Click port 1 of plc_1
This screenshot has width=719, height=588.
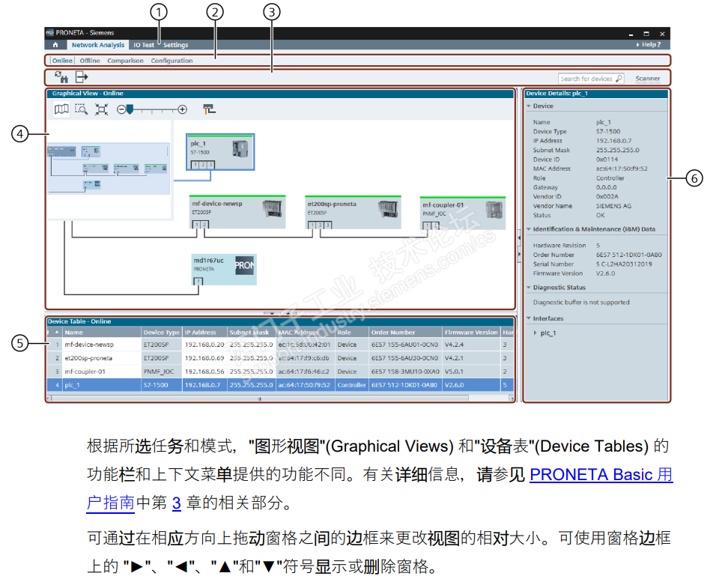tap(195, 165)
